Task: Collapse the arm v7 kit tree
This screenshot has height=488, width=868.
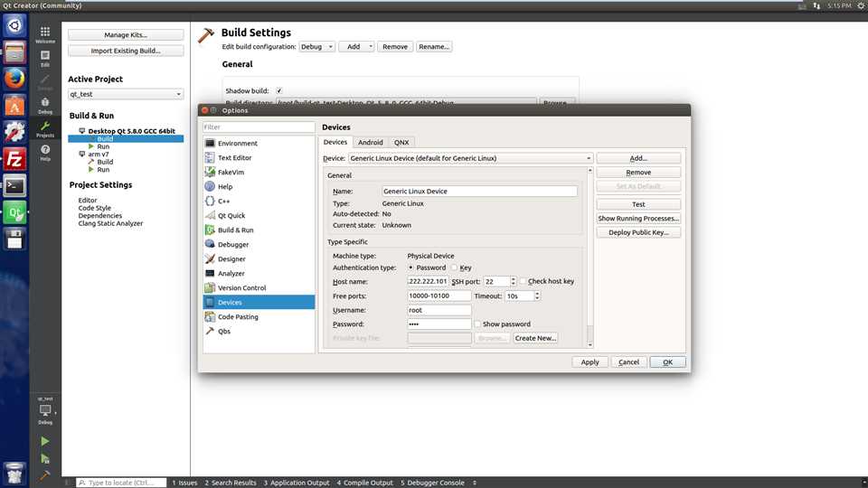Action: coord(82,154)
